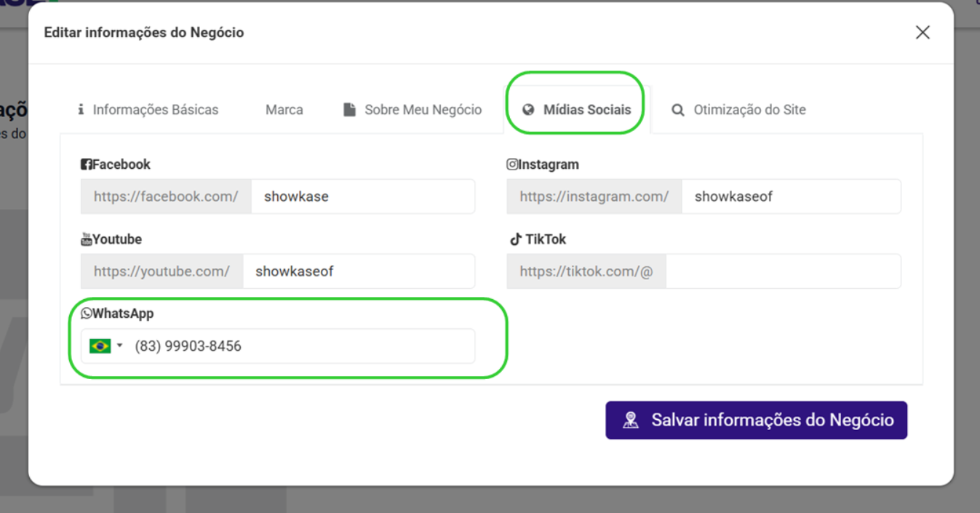Open the Brazil flag country code dropdown

pos(106,346)
